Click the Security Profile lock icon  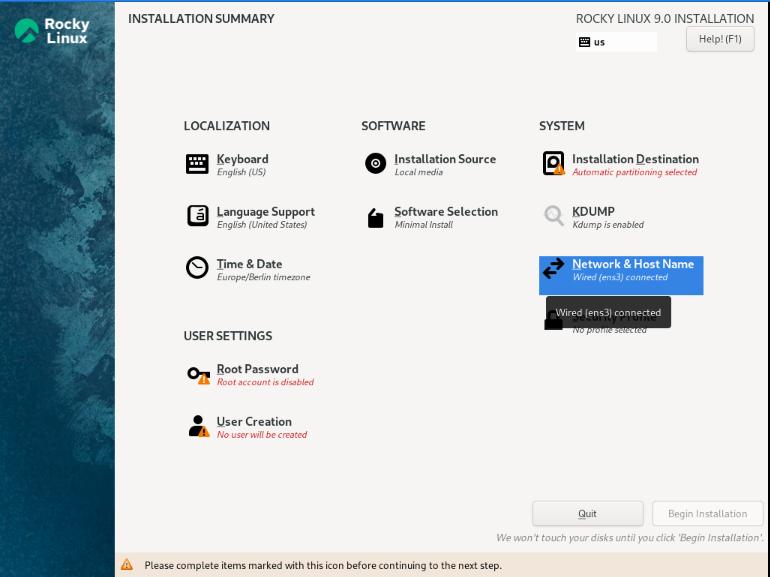pyautogui.click(x=553, y=322)
